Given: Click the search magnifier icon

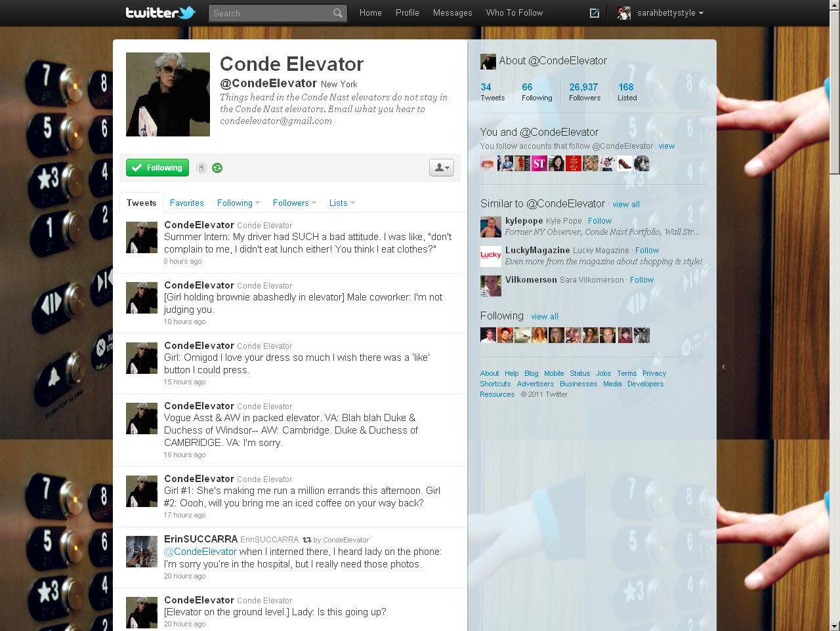Looking at the screenshot, I should (x=337, y=13).
